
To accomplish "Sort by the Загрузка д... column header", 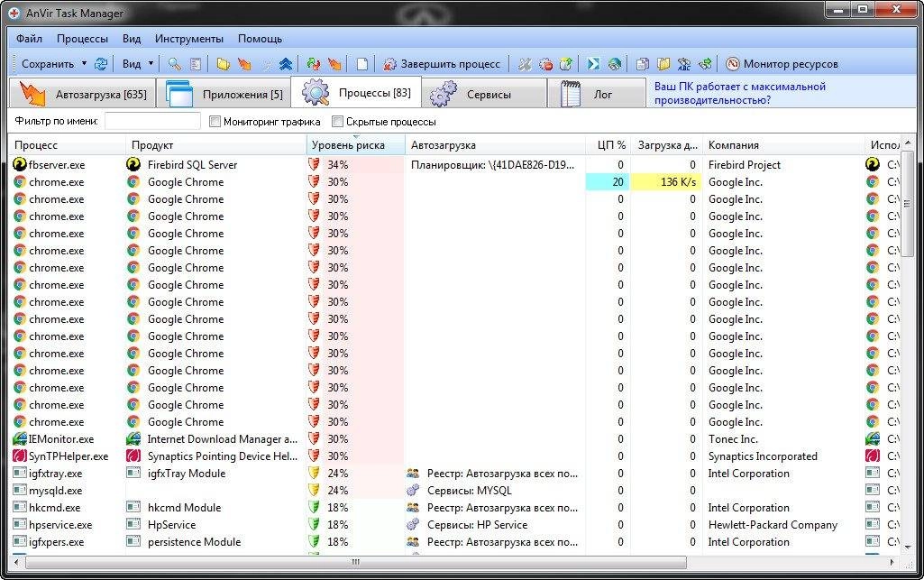I will 666,145.
